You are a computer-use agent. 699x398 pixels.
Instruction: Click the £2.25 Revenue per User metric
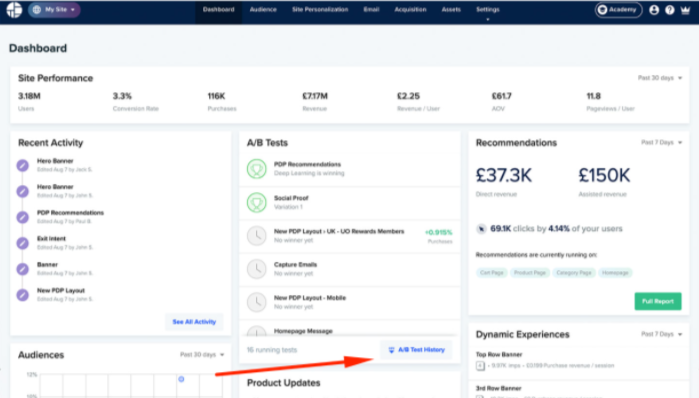coord(418,102)
